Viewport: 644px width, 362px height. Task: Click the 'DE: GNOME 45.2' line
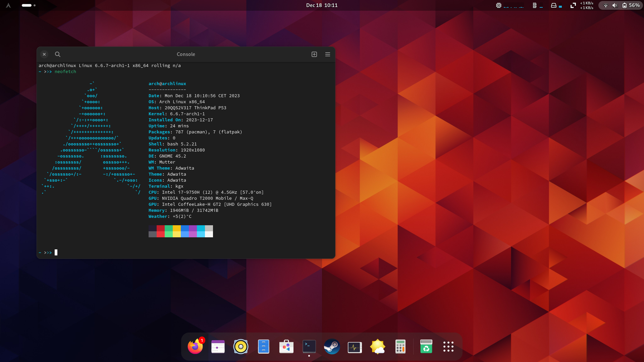coord(167,156)
